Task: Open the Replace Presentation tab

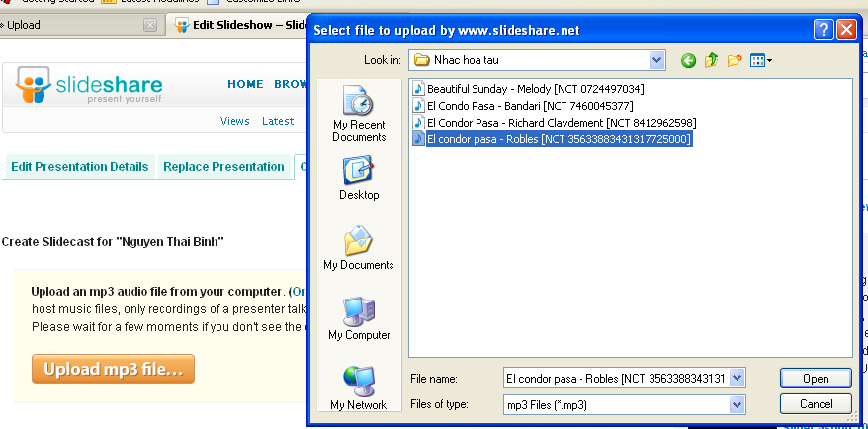Action: [223, 167]
